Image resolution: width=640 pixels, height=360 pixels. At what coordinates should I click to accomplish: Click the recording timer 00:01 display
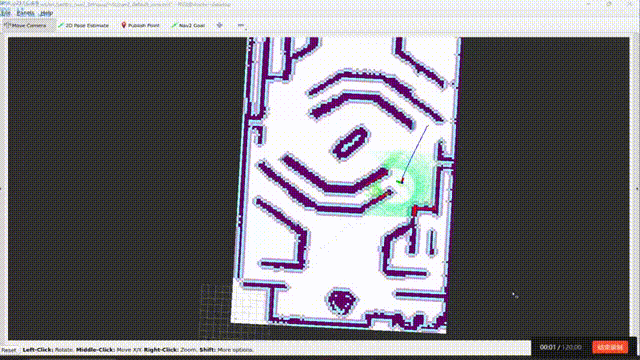548,347
